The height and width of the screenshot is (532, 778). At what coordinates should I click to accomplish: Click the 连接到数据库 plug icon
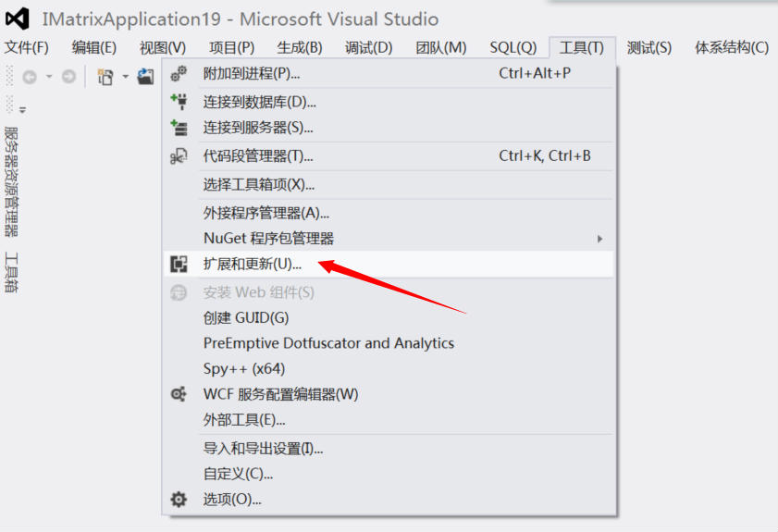tap(179, 101)
